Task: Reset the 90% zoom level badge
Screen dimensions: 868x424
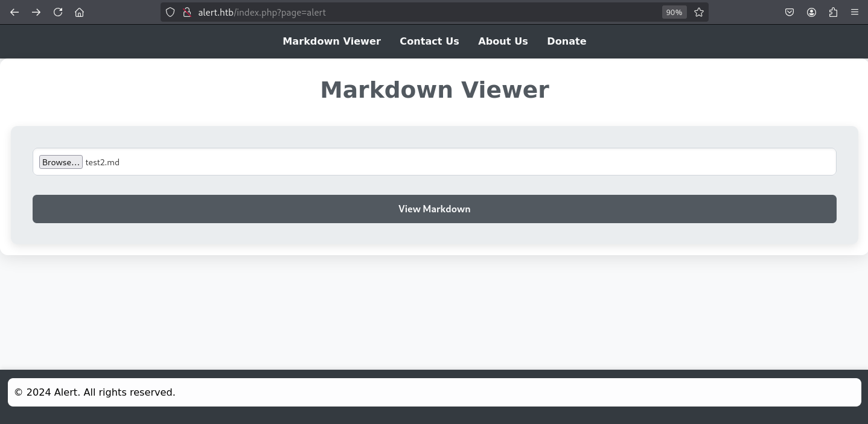Action: pos(674,12)
